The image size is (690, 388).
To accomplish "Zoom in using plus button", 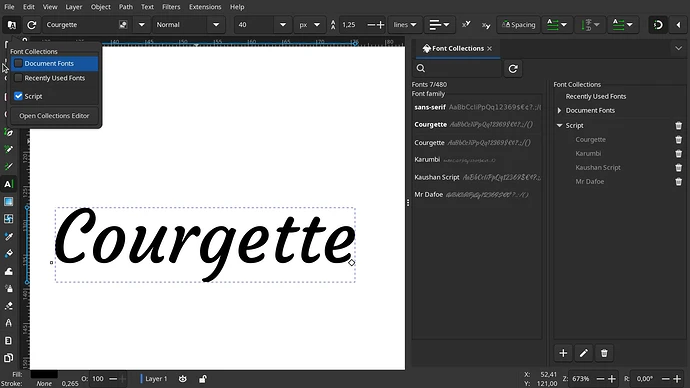I will pyautogui.click(x=612, y=379).
